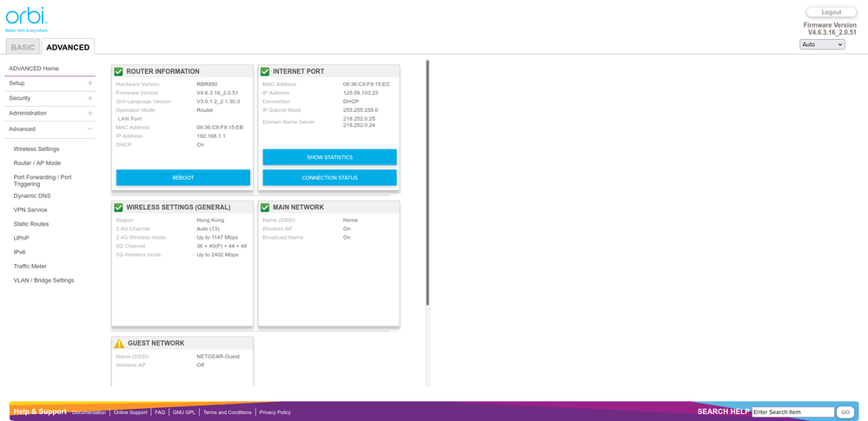The image size is (868, 421).
Task: Log out using the Logout button
Action: pyautogui.click(x=831, y=12)
